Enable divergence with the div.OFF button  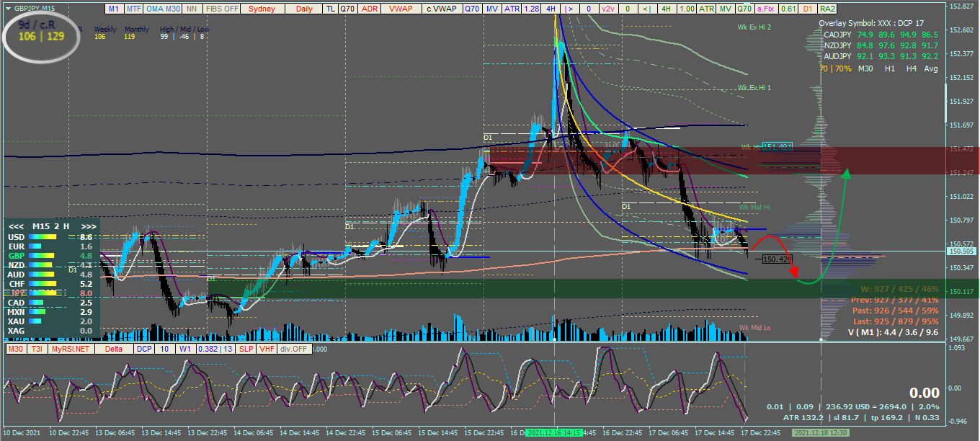pos(295,349)
